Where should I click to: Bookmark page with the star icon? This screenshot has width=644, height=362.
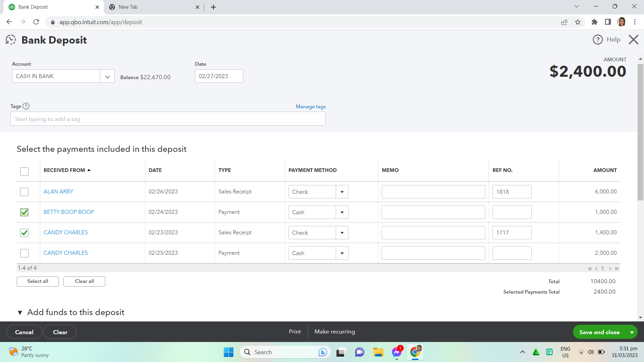click(578, 22)
